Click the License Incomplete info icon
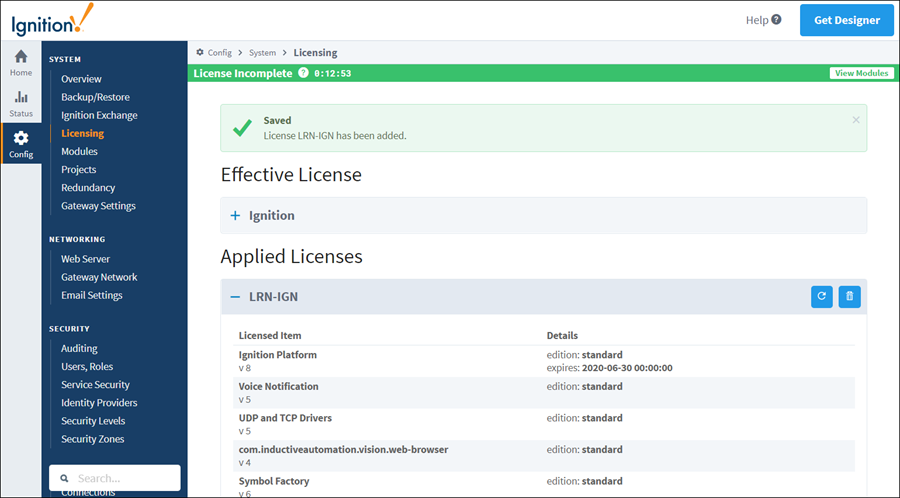Image resolution: width=900 pixels, height=498 pixels. tap(303, 73)
